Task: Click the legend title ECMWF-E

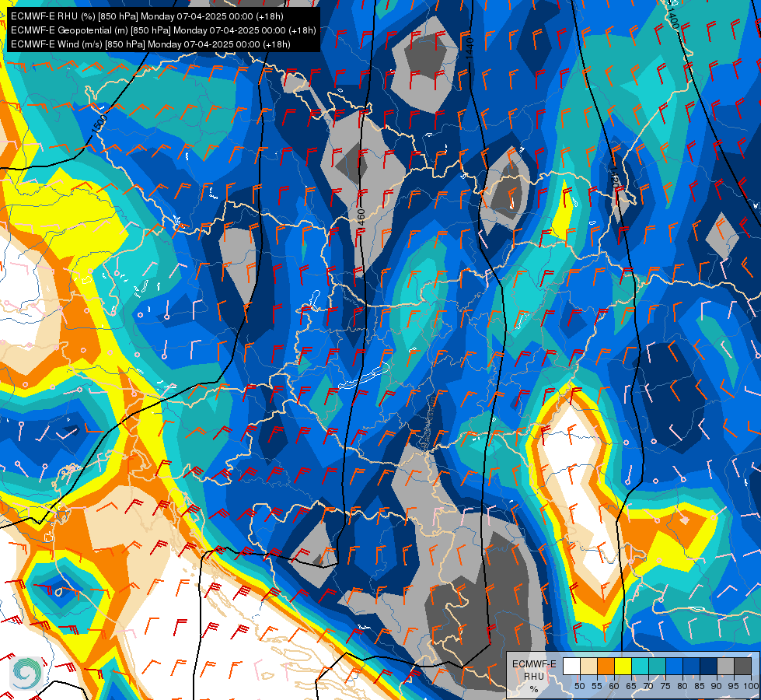Action: pyautogui.click(x=534, y=664)
